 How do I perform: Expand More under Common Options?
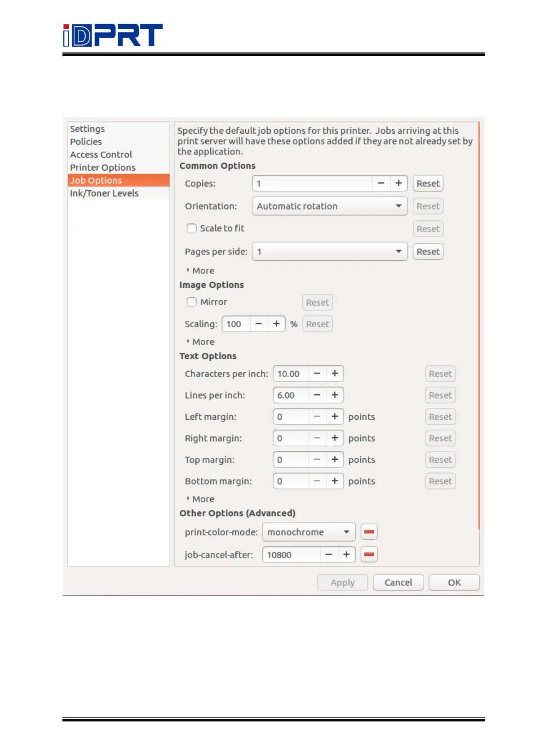[x=200, y=271]
